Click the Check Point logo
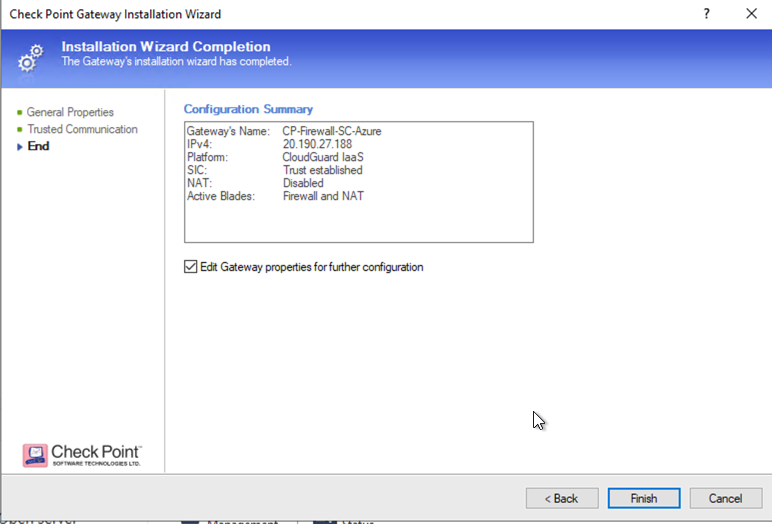772x524 pixels. click(x=82, y=455)
